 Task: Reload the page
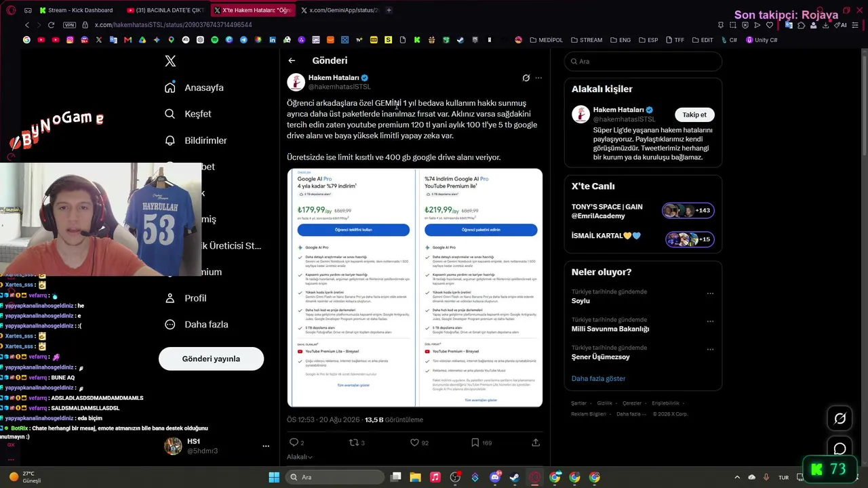click(51, 25)
